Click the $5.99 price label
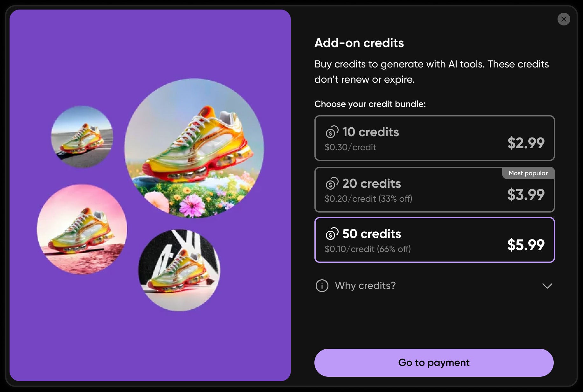 [x=526, y=245]
